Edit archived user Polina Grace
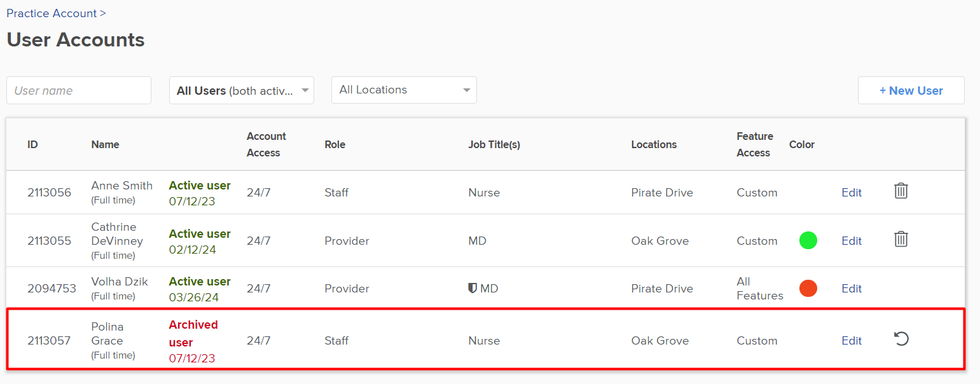 [x=852, y=341]
